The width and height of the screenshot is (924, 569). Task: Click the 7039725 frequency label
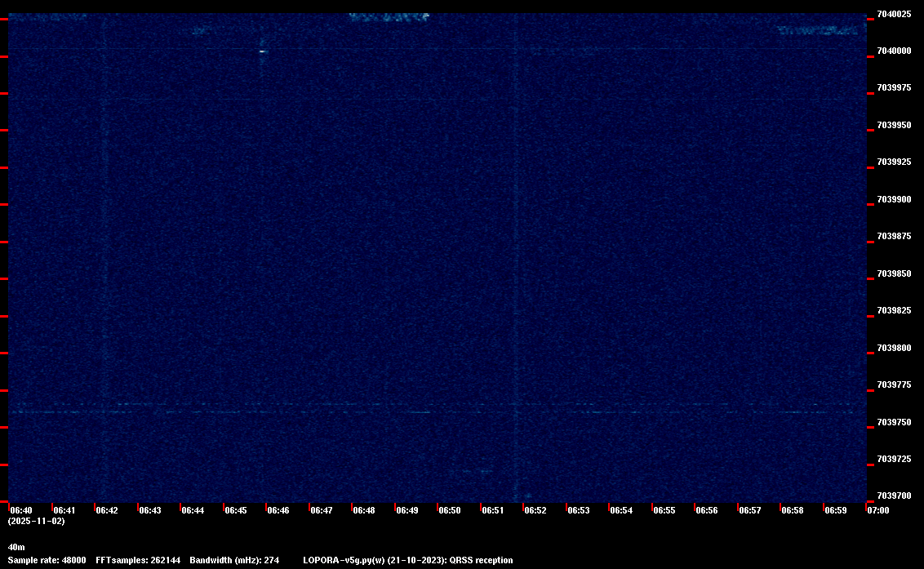coord(894,459)
